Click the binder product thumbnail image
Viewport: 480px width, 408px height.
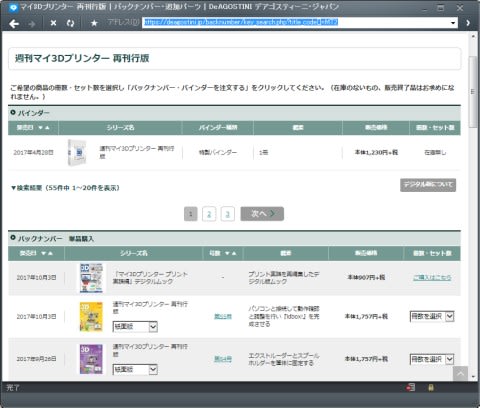tap(77, 153)
